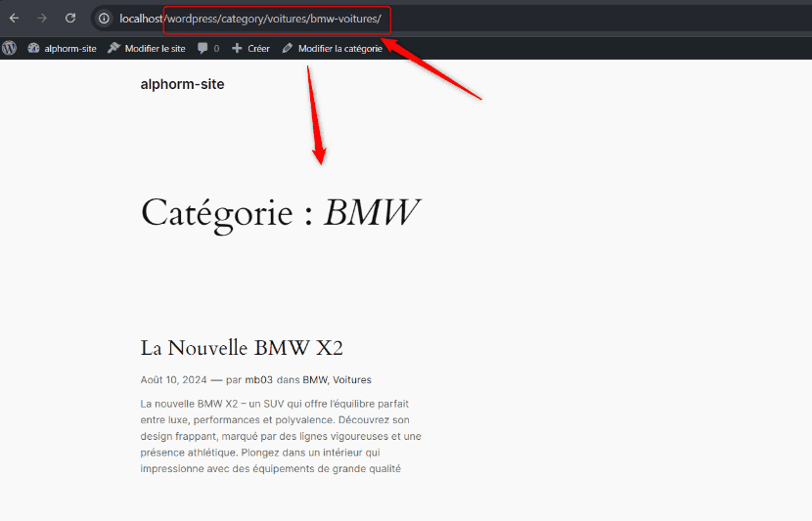Click the browser forward arrow
This screenshot has width=812, height=521.
coord(42,19)
